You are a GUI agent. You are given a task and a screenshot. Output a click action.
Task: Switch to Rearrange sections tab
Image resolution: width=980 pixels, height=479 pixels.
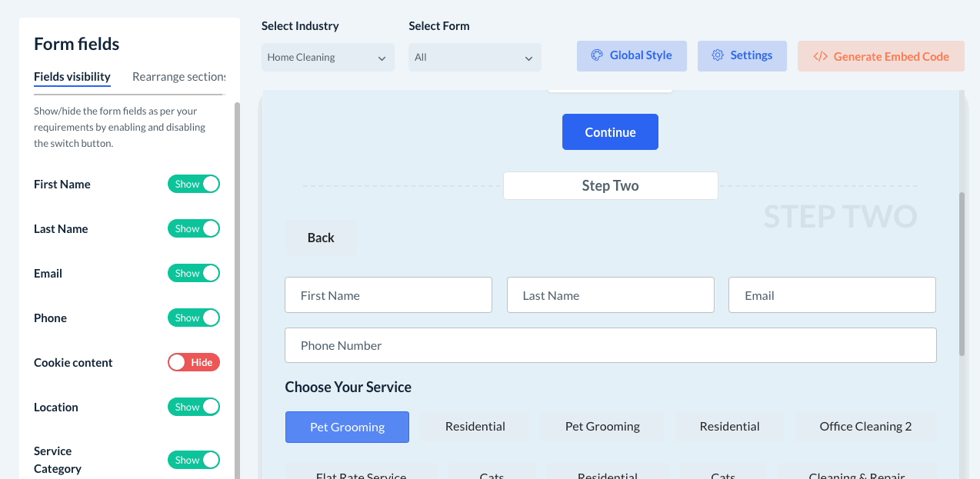178,77
